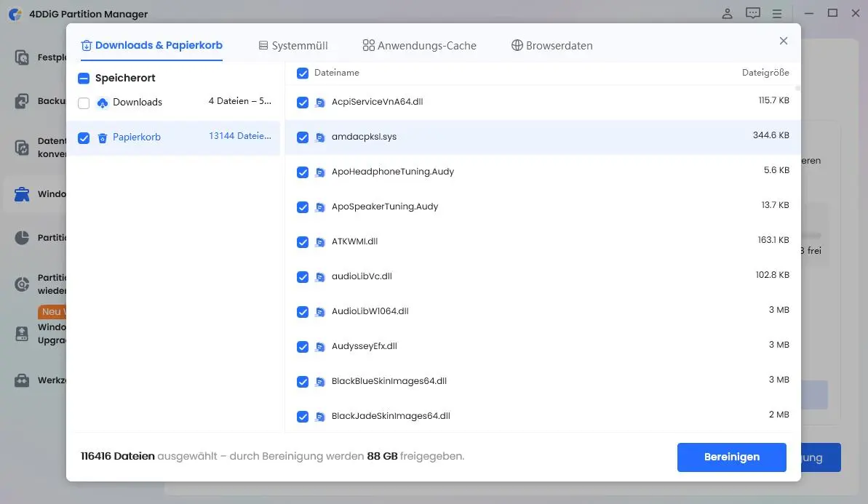Open the feedback chat icon in title bar
The width and height of the screenshot is (868, 504).
(x=752, y=13)
